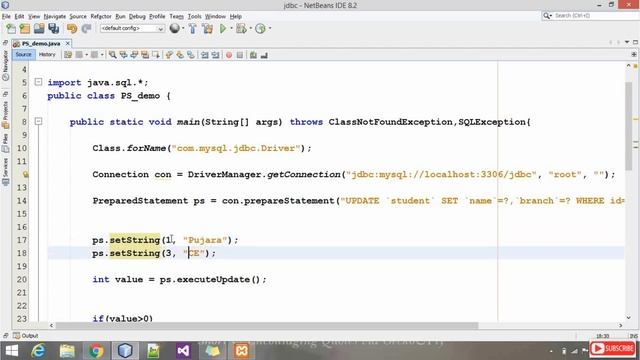Image resolution: width=640 pixels, height=360 pixels.
Task: Click the Last Edit icon in editor toolbar
Action: [68, 55]
